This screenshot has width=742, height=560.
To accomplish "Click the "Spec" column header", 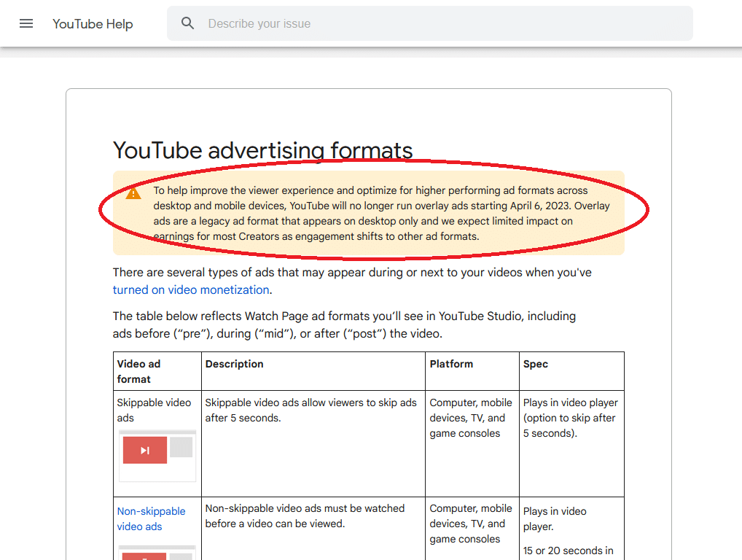I will point(536,364).
